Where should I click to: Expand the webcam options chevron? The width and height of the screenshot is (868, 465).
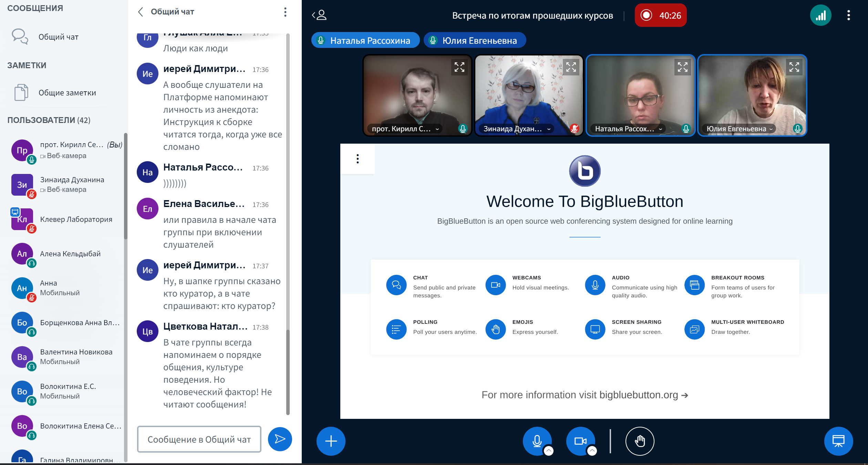[x=592, y=451]
